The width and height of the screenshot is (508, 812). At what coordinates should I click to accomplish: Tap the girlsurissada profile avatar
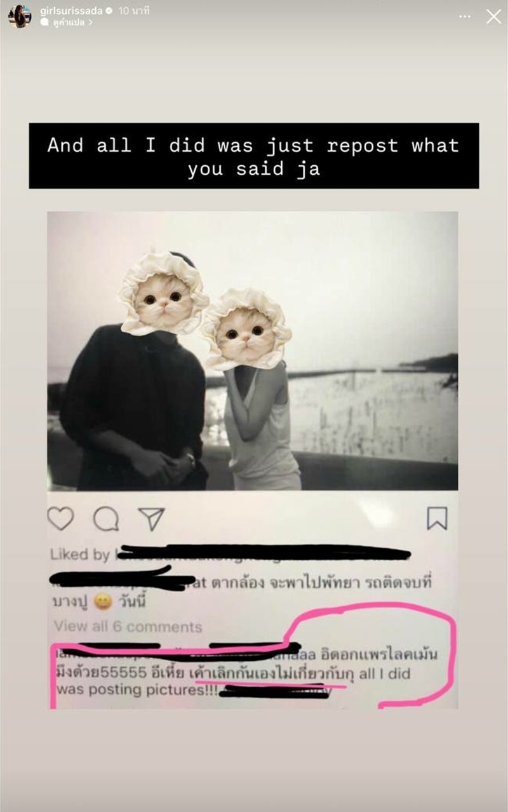20,17
